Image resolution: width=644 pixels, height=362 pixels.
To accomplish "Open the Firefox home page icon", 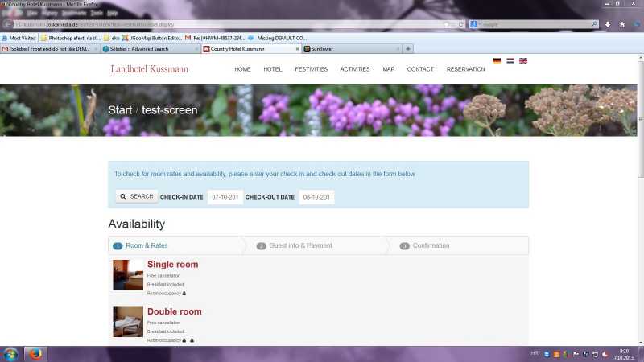I will [622, 24].
